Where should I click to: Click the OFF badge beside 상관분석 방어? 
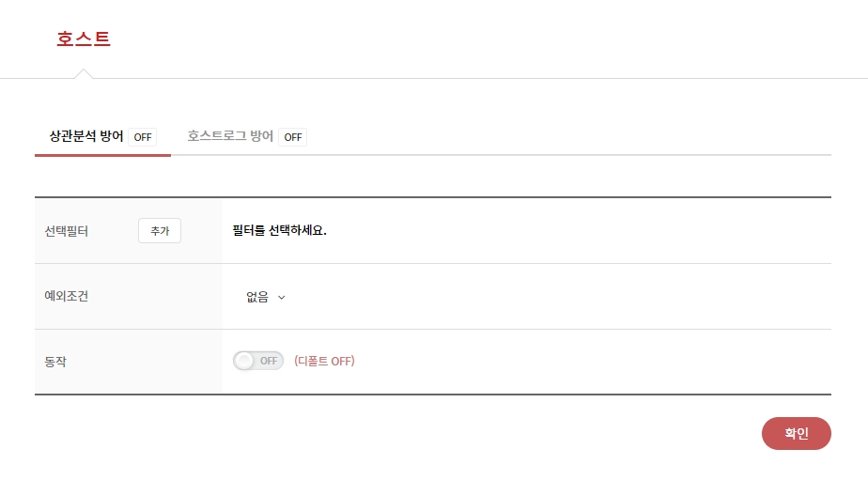(x=143, y=137)
